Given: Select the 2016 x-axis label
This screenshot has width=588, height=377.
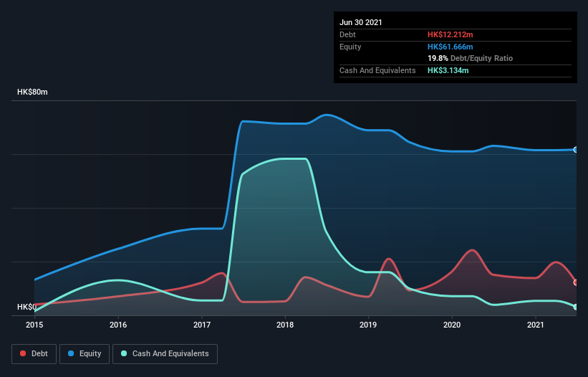Looking at the screenshot, I should coord(118,325).
